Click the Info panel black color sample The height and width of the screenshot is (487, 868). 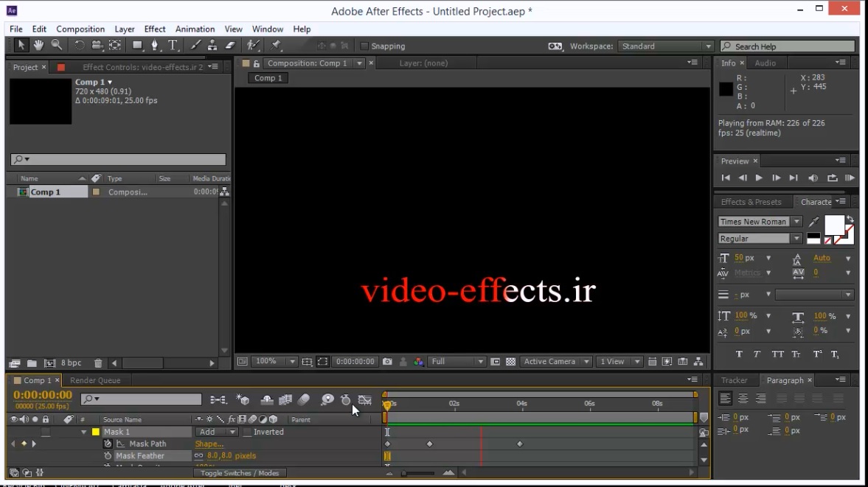[726, 89]
